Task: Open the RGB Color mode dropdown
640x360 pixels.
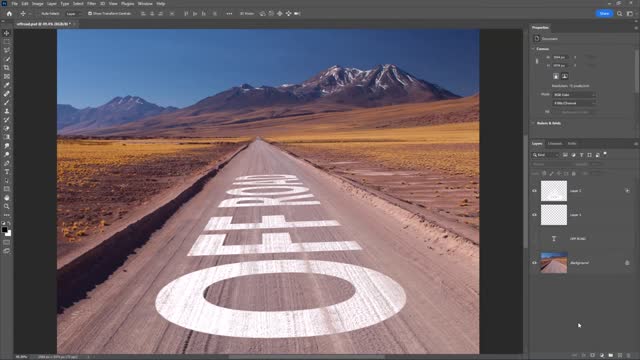Action: [574, 95]
